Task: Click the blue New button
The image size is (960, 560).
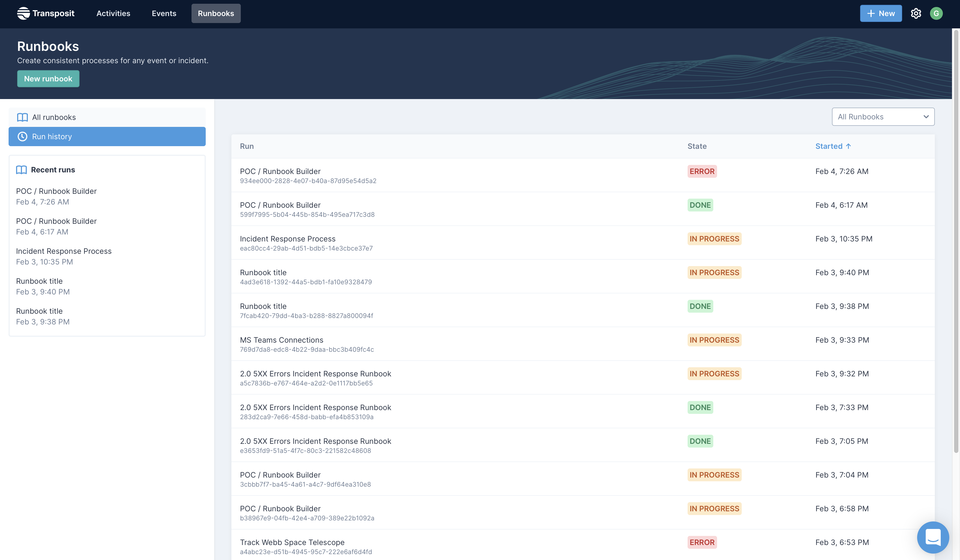Action: (880, 13)
